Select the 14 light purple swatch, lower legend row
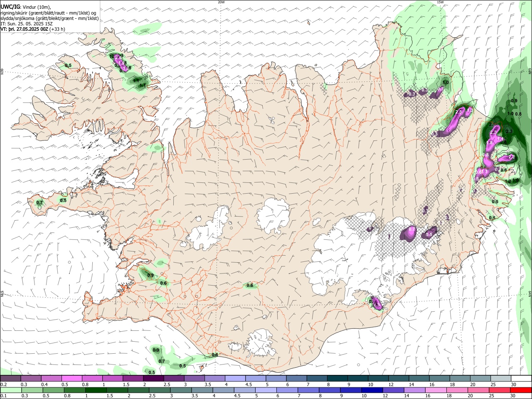This screenshot has height=399, width=532. tap(414, 390)
